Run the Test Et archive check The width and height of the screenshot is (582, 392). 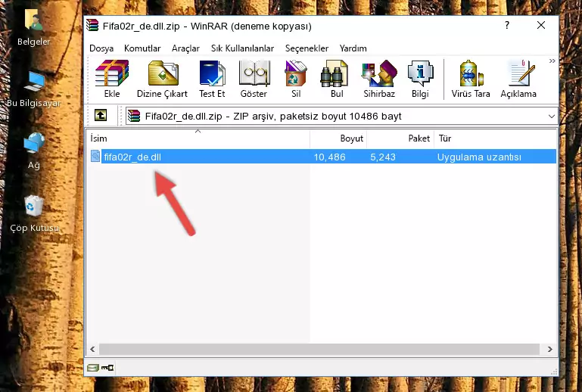point(212,79)
